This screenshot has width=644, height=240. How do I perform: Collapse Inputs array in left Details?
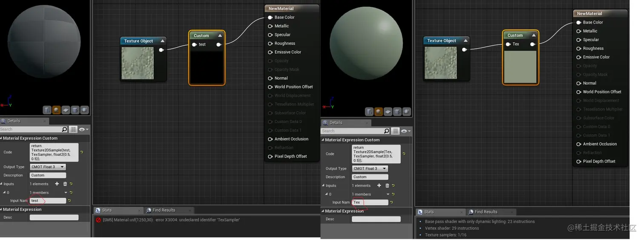click(1, 184)
